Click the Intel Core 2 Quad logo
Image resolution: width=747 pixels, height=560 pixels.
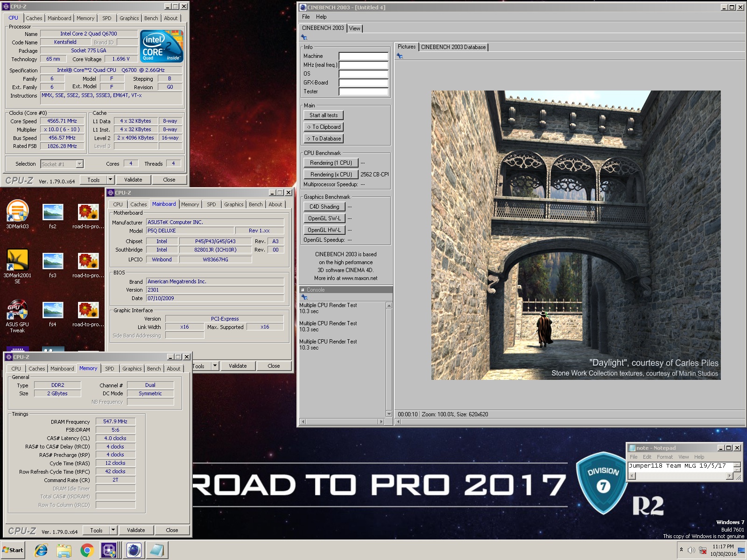(162, 46)
